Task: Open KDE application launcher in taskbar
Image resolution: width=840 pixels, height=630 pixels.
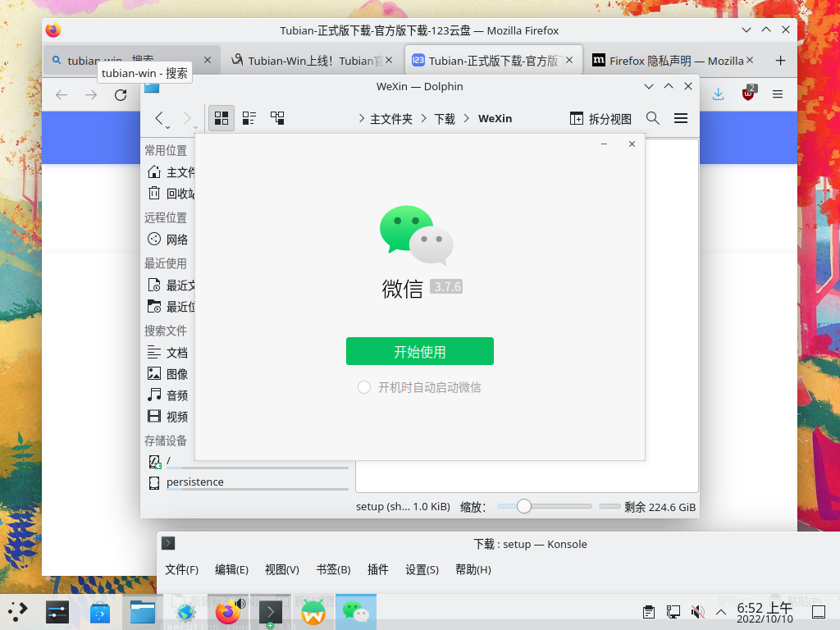Action: 18,612
